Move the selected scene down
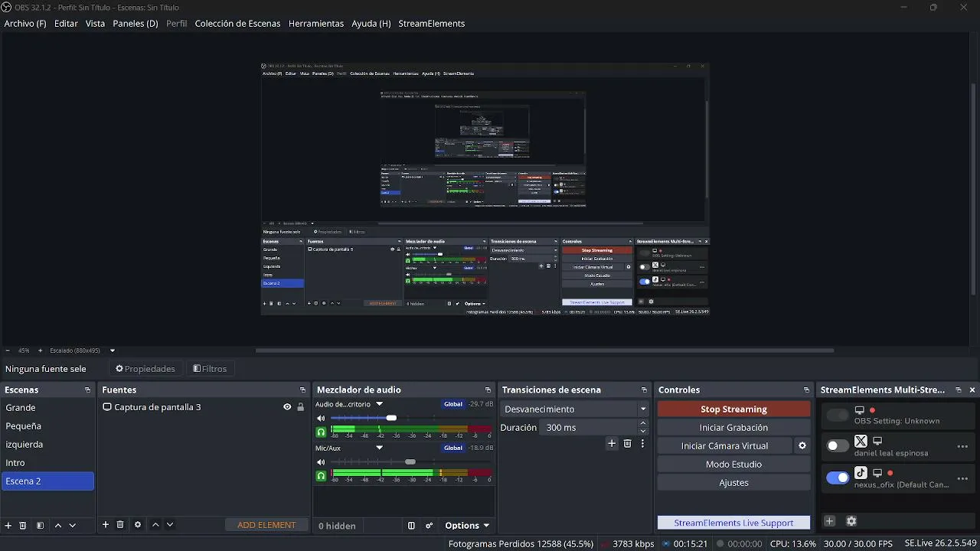Image resolution: width=980 pixels, height=551 pixels. pyautogui.click(x=73, y=526)
